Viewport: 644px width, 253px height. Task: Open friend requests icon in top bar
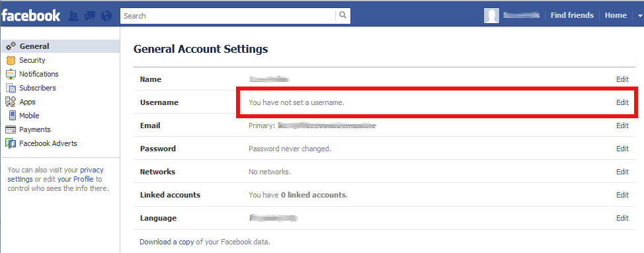coord(73,16)
